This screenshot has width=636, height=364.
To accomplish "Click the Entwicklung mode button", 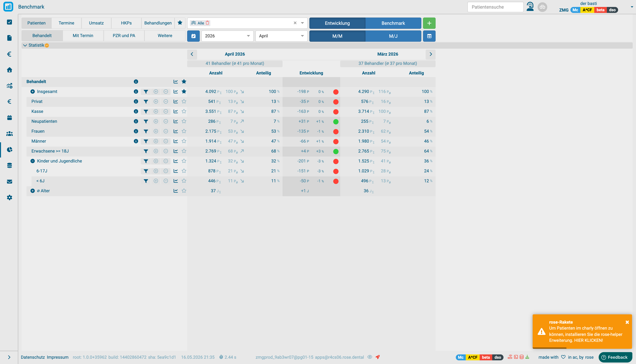I will pos(337,23).
